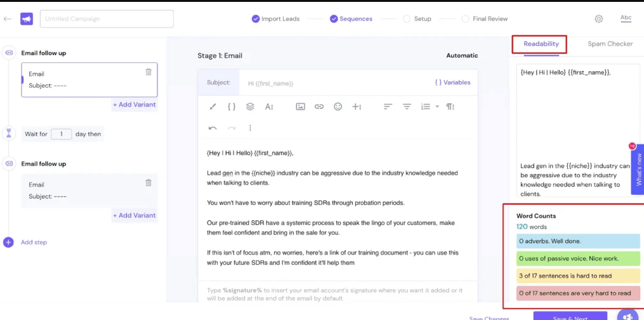Click '0 adverbs. Well done.' blue bar
The image size is (644, 320).
pyautogui.click(x=578, y=241)
